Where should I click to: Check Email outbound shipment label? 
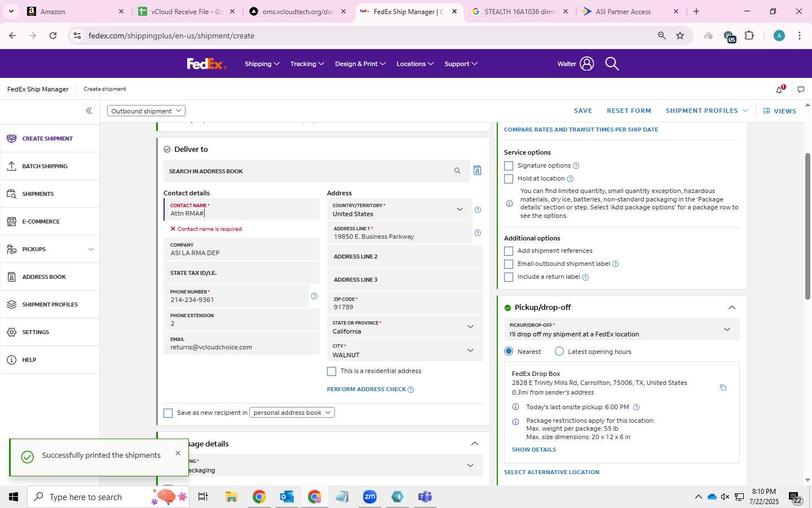pos(509,264)
